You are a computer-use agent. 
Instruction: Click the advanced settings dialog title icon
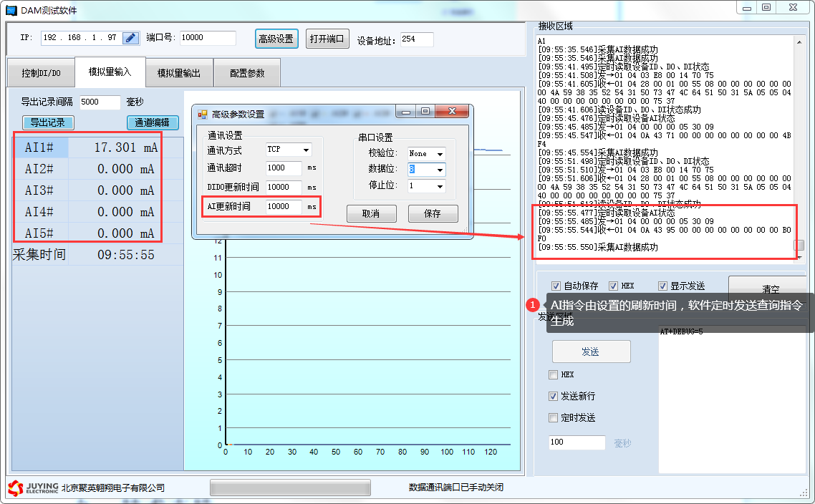203,114
